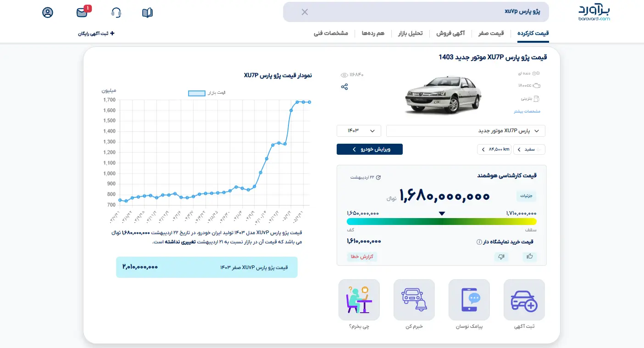Image resolution: width=644 pixels, height=348 pixels.
Task: Click the dealer price 1,610,000,000 value
Action: pyautogui.click(x=364, y=241)
